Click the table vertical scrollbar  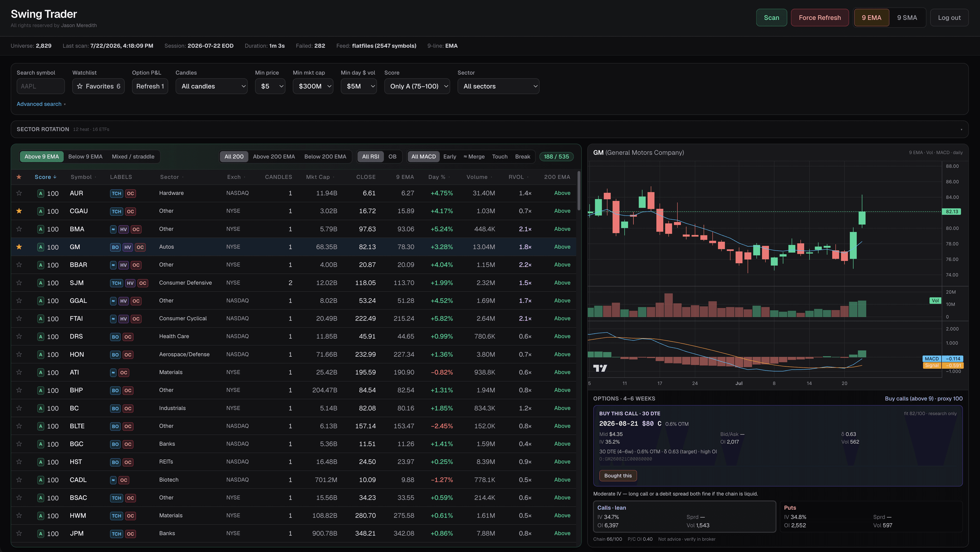(579, 190)
